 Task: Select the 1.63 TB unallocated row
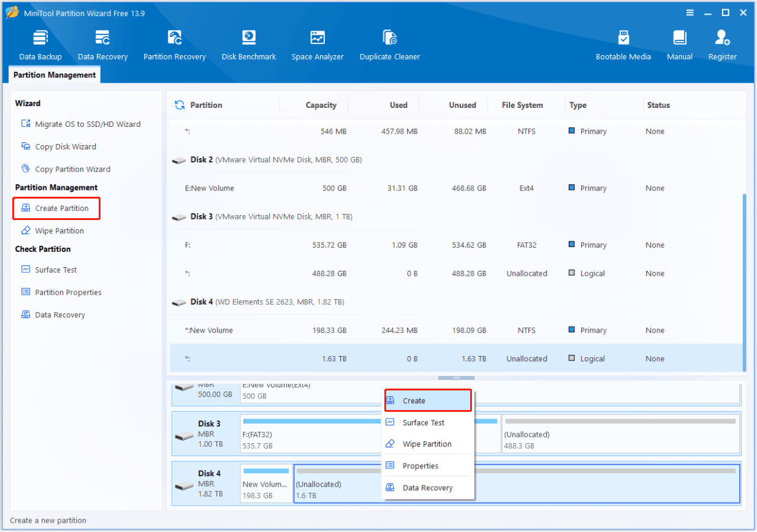[456, 359]
